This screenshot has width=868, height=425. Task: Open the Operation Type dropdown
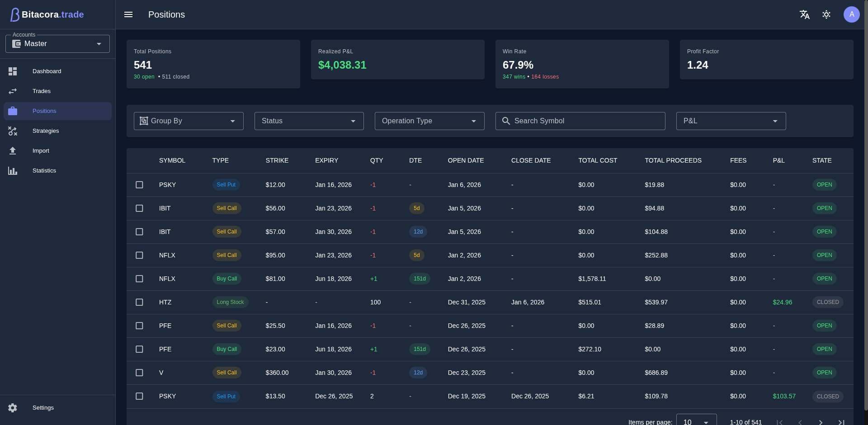click(429, 121)
